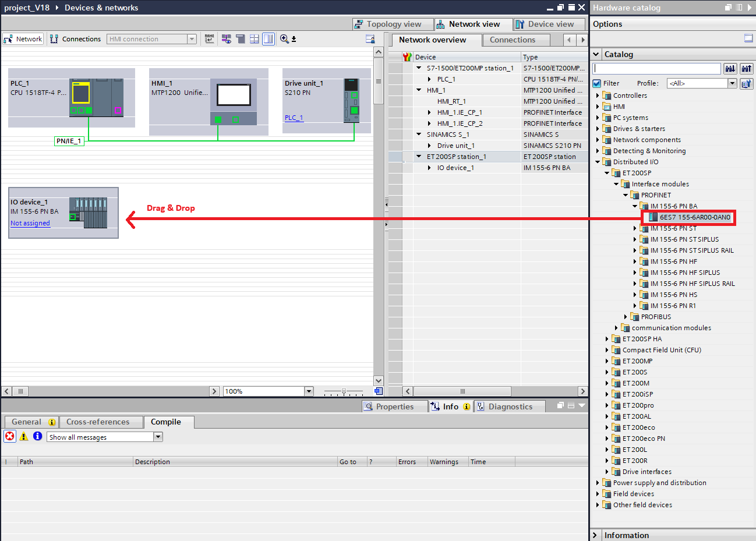Image resolution: width=756 pixels, height=541 pixels.
Task: Switch to Topology view tab
Action: (x=393, y=24)
